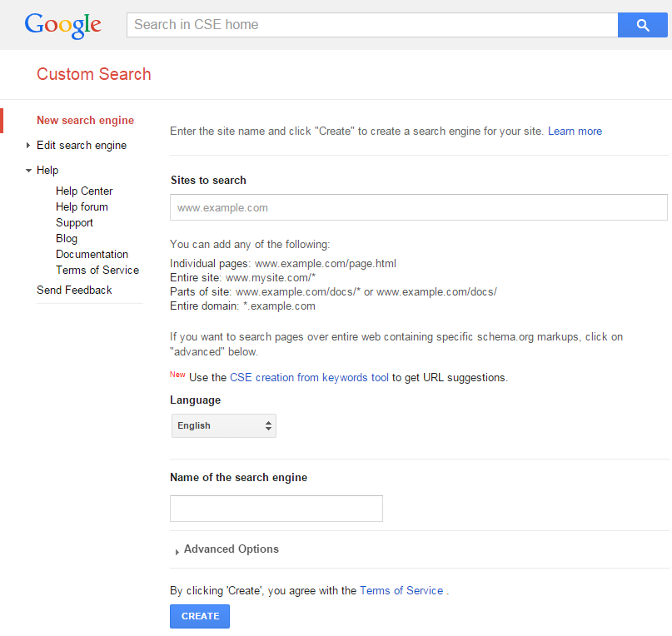Click Send Feedback
Viewport: 672px width, 636px height.
coord(74,291)
